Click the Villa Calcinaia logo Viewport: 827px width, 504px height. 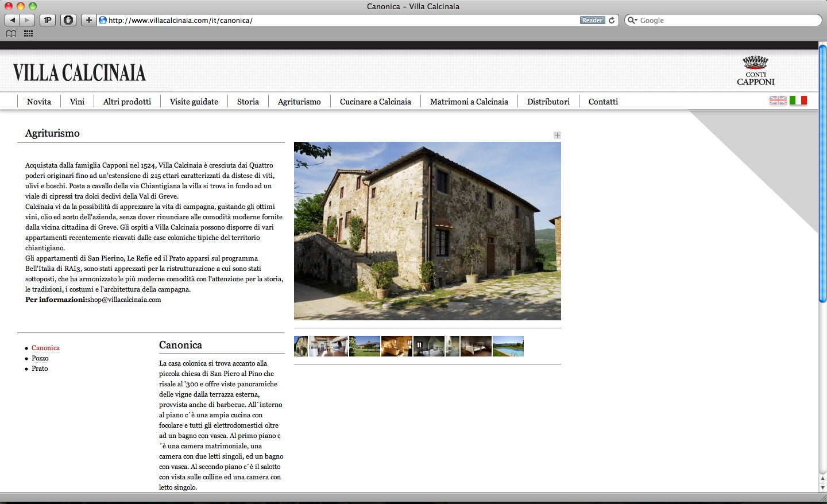click(79, 73)
